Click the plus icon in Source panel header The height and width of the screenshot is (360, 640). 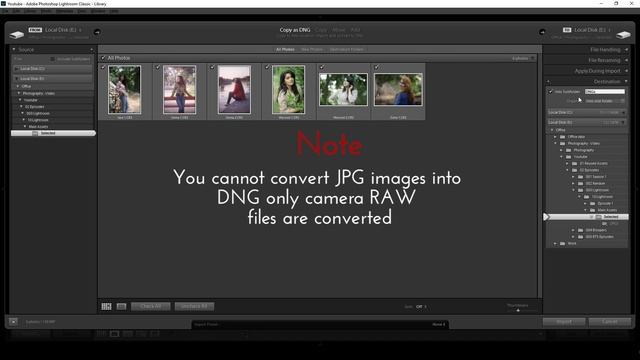click(x=91, y=50)
